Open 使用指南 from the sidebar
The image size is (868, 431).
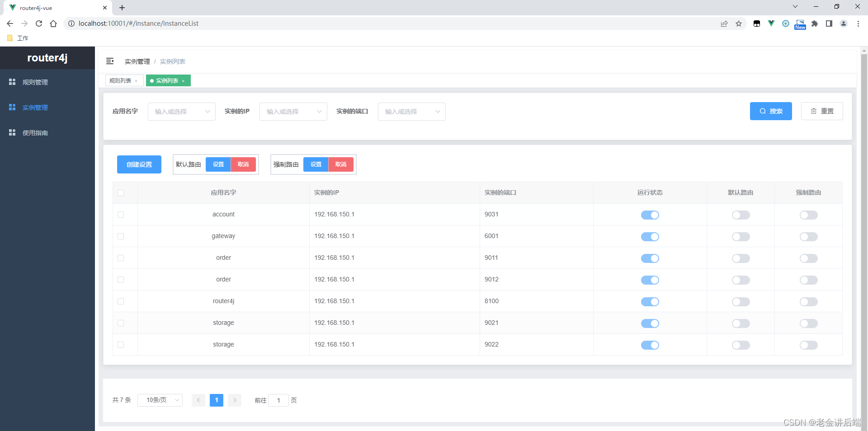tap(34, 132)
